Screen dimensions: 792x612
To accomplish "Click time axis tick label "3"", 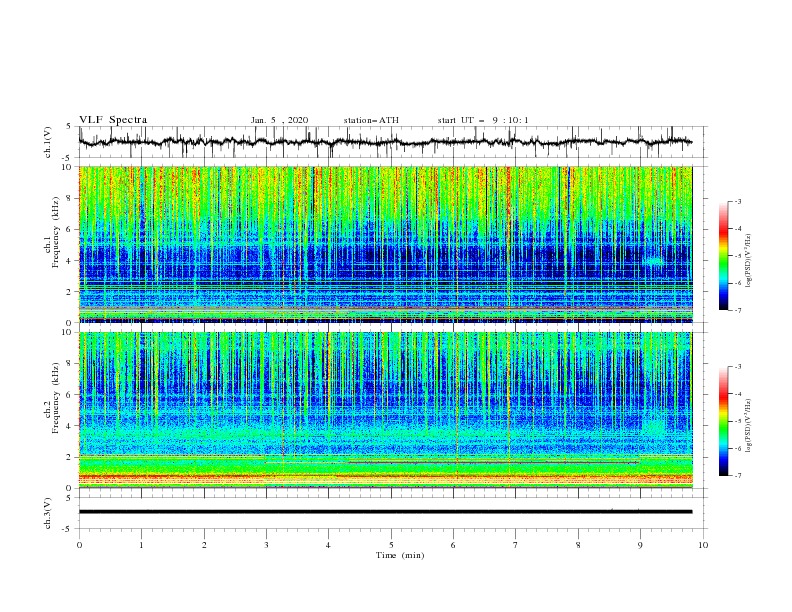I will click(x=267, y=545).
